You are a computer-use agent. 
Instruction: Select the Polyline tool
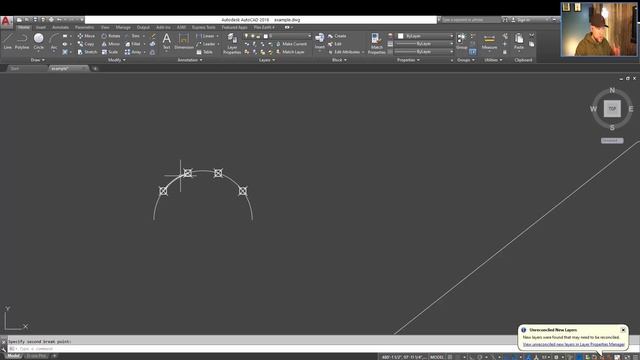point(22,41)
